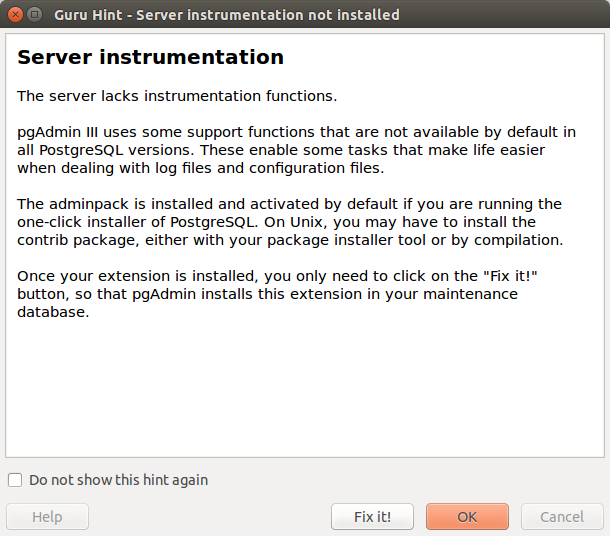Image resolution: width=610 pixels, height=536 pixels.
Task: Click the 'Do not show this hint again' label
Action: pos(118,480)
